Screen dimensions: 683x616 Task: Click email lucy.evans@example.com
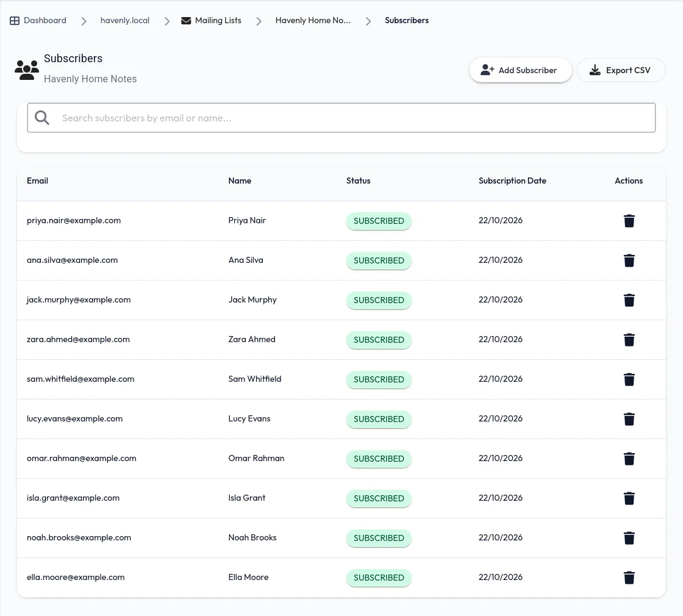pyautogui.click(x=74, y=418)
